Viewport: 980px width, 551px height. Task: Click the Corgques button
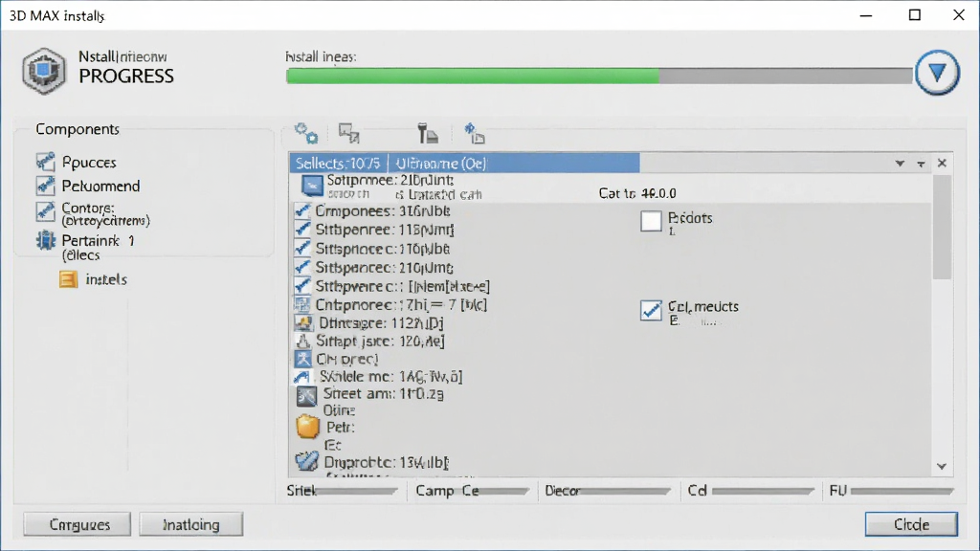tap(78, 524)
